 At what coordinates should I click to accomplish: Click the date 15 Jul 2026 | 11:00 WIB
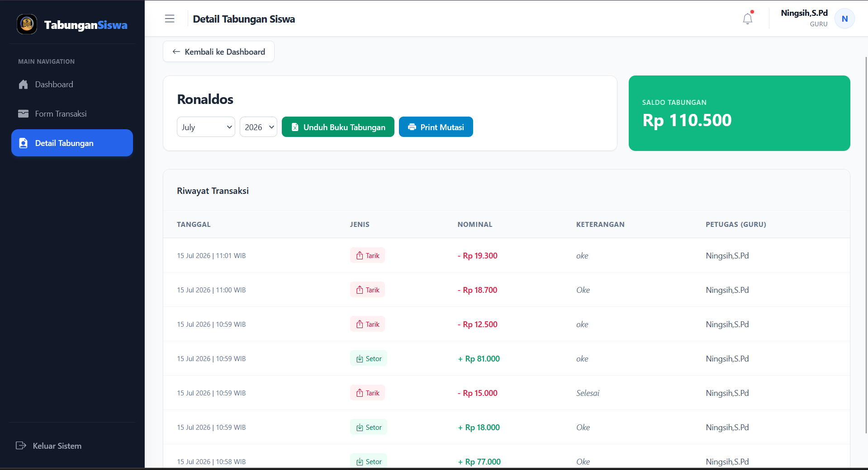[211, 290]
